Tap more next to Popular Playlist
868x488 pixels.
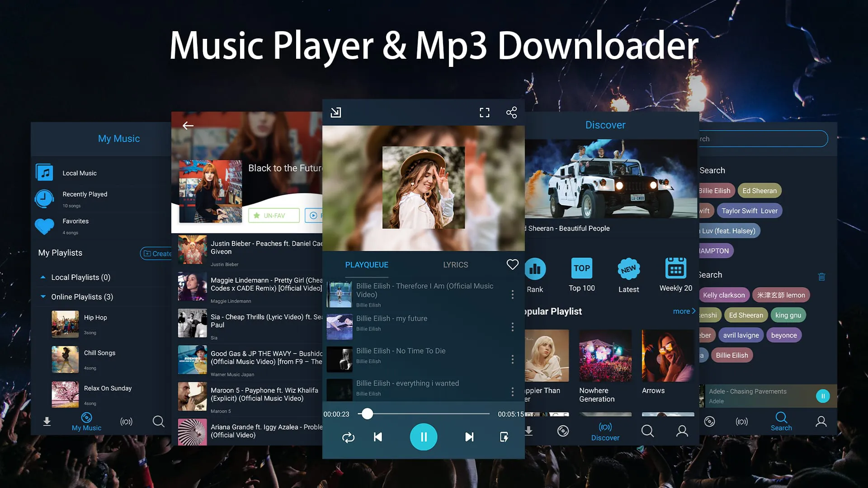[684, 311]
